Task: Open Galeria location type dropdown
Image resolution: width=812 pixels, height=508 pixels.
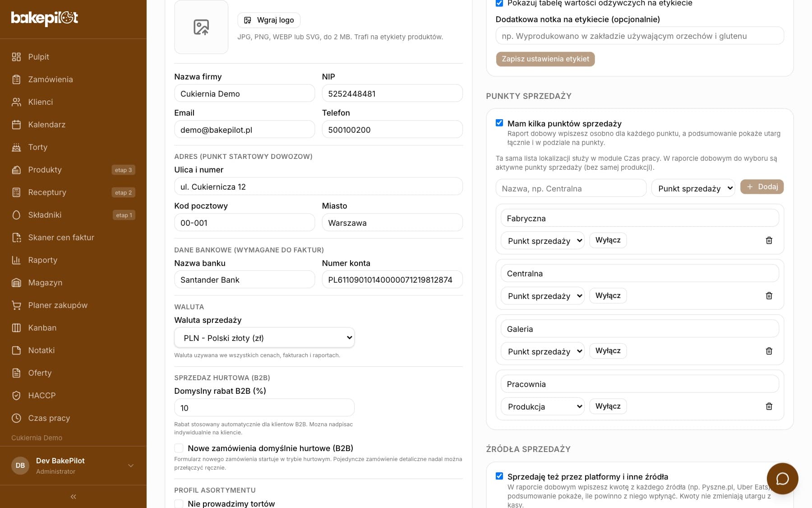Action: (543, 351)
